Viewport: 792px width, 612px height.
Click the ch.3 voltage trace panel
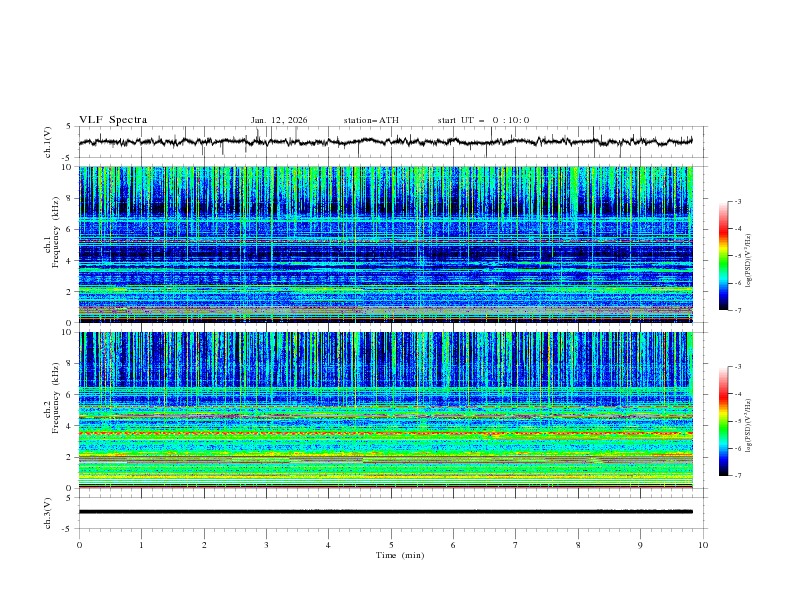coord(390,512)
